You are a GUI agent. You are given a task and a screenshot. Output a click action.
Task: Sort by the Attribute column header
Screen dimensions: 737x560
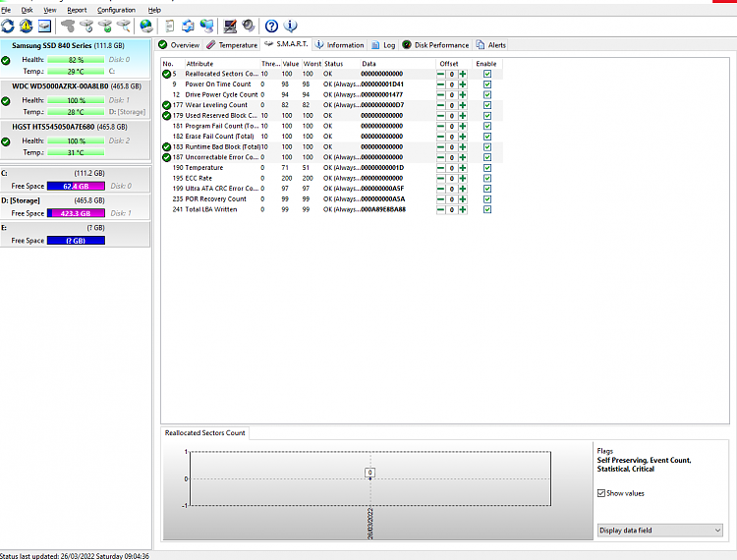tap(222, 64)
